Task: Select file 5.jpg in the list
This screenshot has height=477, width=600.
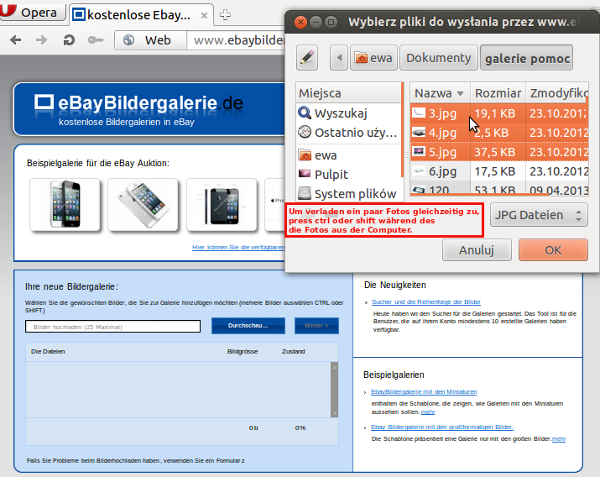Action: [x=499, y=152]
